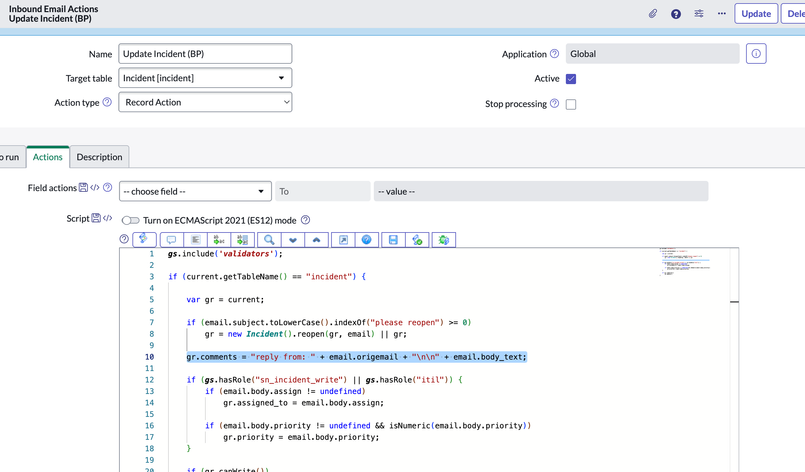Click the Update button
Image resolution: width=805 pixels, height=472 pixels.
[756, 14]
